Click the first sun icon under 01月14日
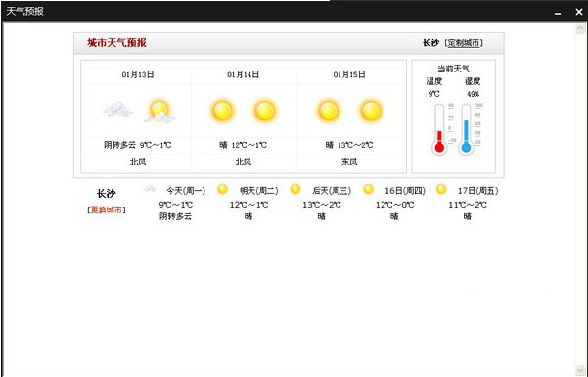588x377 pixels. (x=222, y=112)
